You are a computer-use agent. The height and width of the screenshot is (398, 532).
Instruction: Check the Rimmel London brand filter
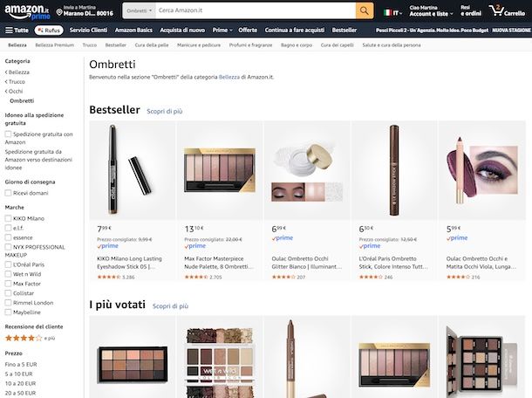(x=8, y=303)
